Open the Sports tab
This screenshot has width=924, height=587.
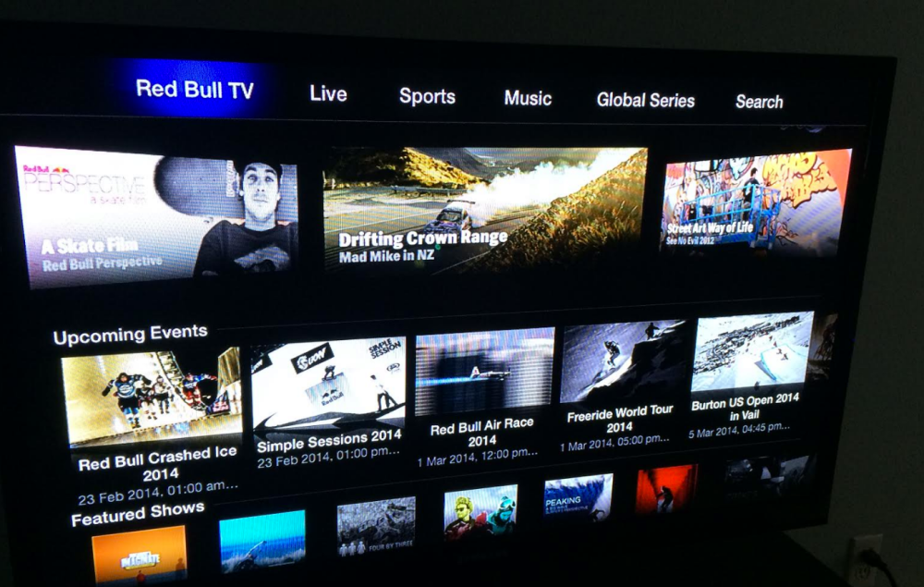427,97
